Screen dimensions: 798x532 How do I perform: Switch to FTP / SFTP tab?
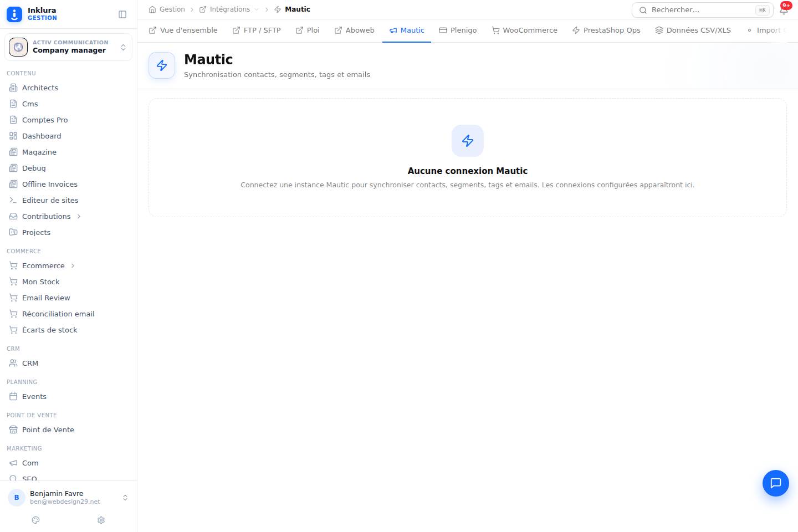(257, 30)
